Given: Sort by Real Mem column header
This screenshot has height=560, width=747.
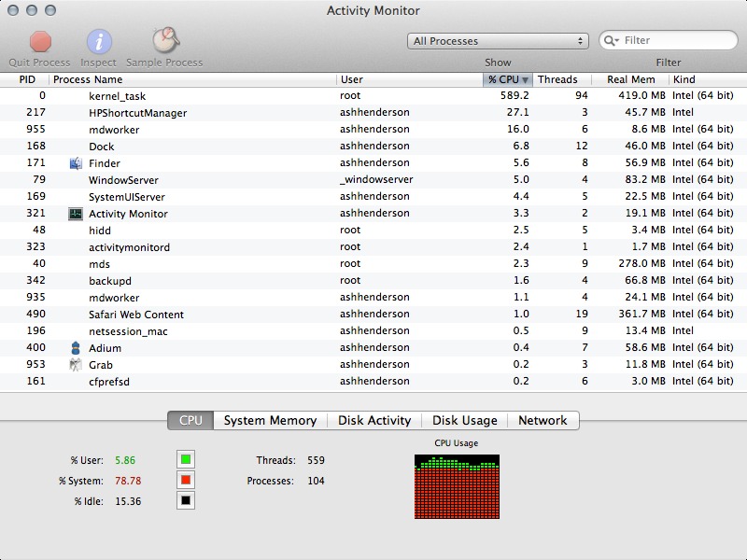Looking at the screenshot, I should point(630,79).
